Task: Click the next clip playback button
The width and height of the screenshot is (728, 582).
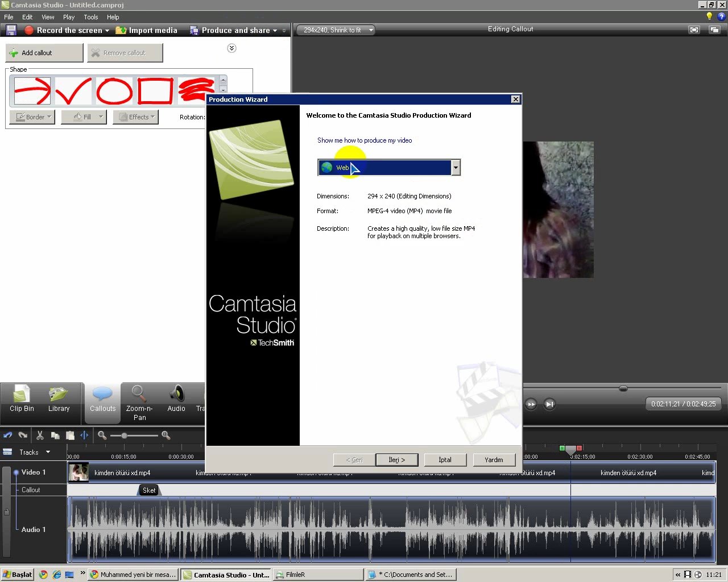Action: click(x=549, y=405)
